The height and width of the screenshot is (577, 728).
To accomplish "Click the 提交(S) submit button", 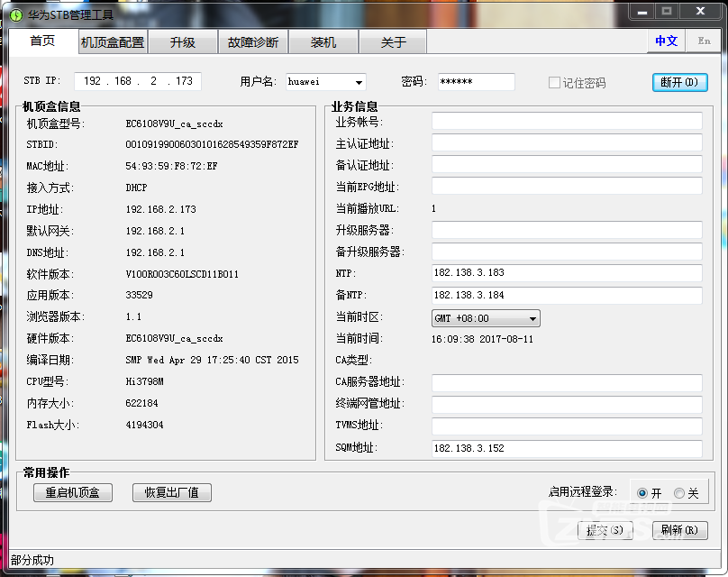I will click(605, 530).
